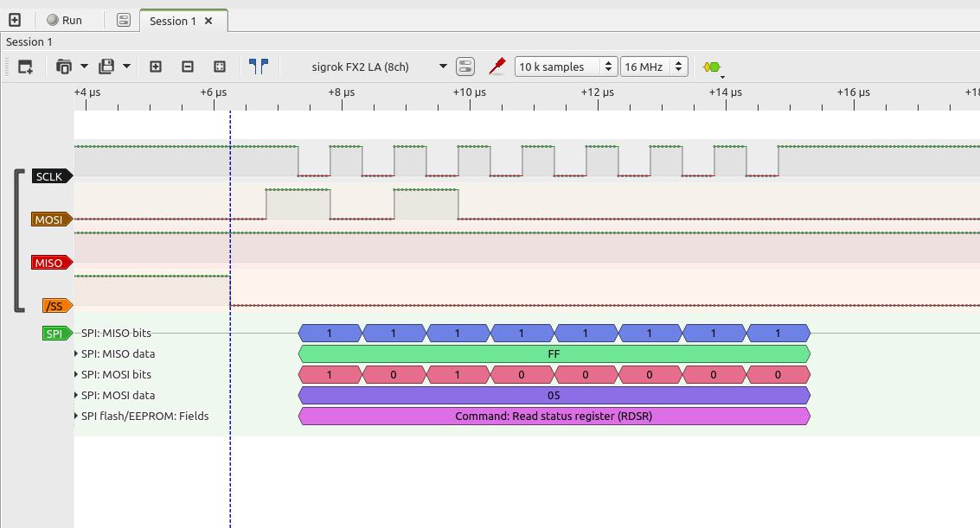The image size is (980, 528).
Task: Click the open file icon
Action: [x=64, y=67]
